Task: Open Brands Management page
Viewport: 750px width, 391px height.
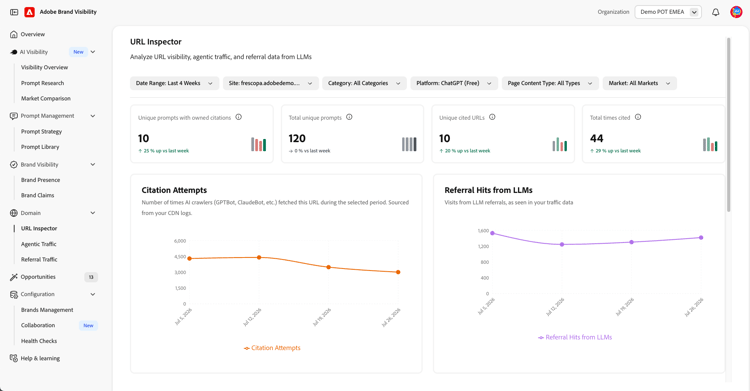Action: (x=47, y=310)
